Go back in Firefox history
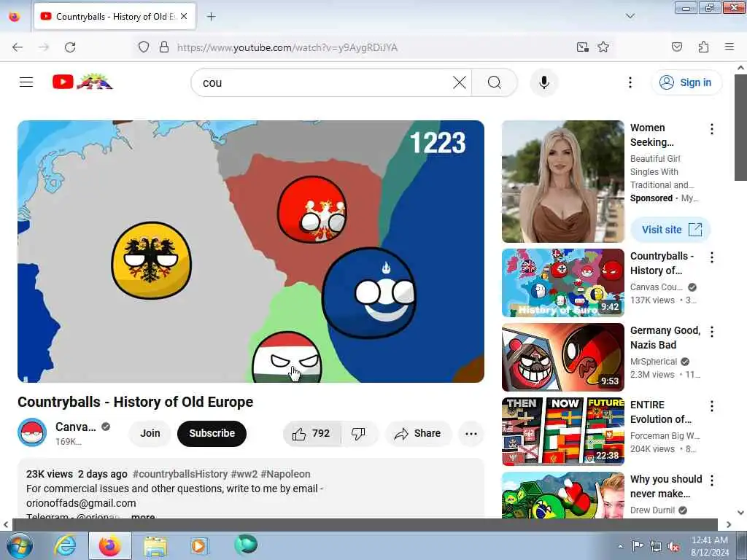The width and height of the screenshot is (747, 560). (18, 47)
